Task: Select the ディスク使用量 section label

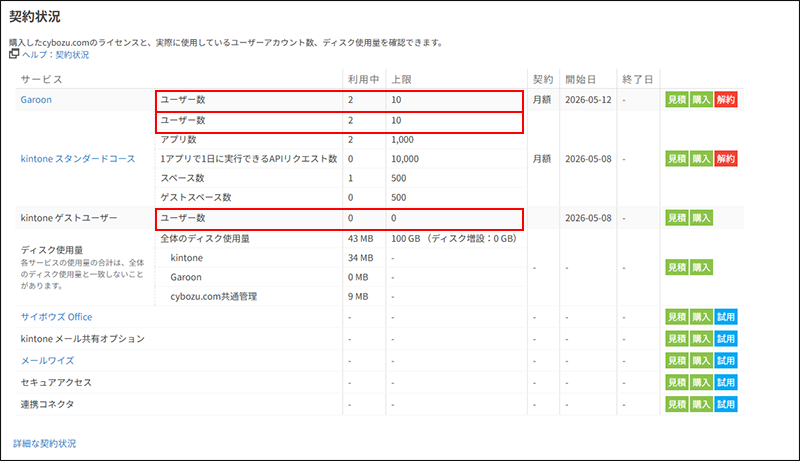Action: point(52,250)
